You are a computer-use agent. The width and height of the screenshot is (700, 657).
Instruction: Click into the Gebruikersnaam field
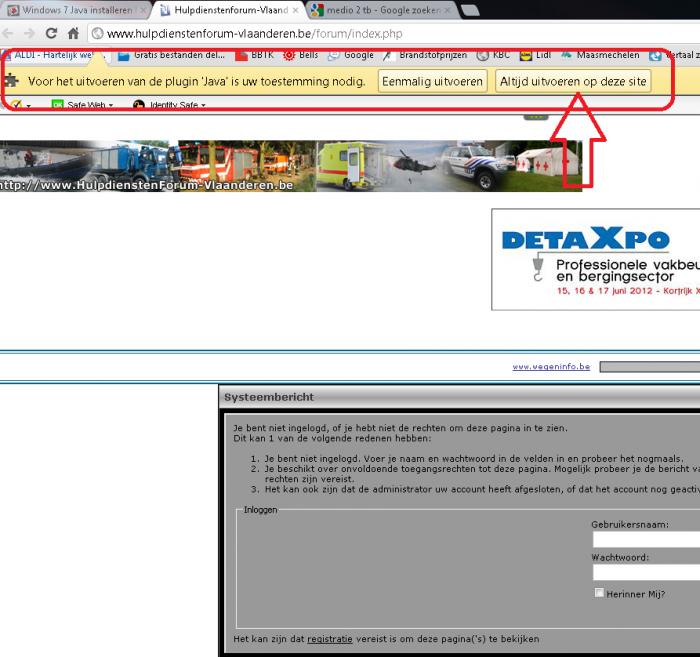(646, 540)
